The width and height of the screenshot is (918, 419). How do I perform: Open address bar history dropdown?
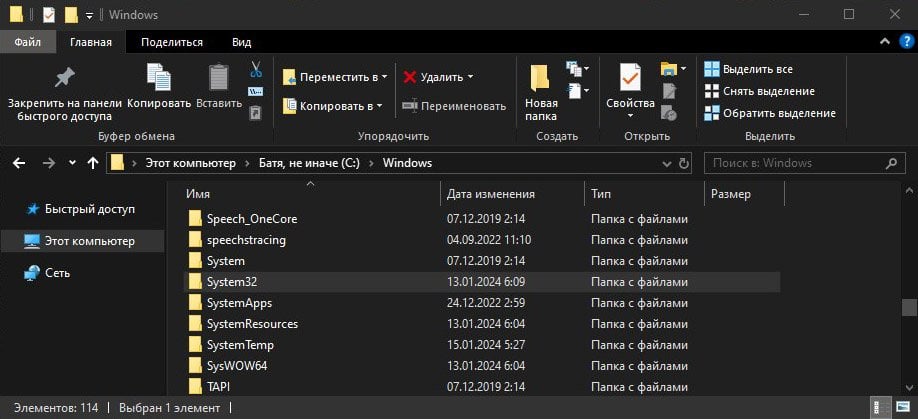[666, 163]
